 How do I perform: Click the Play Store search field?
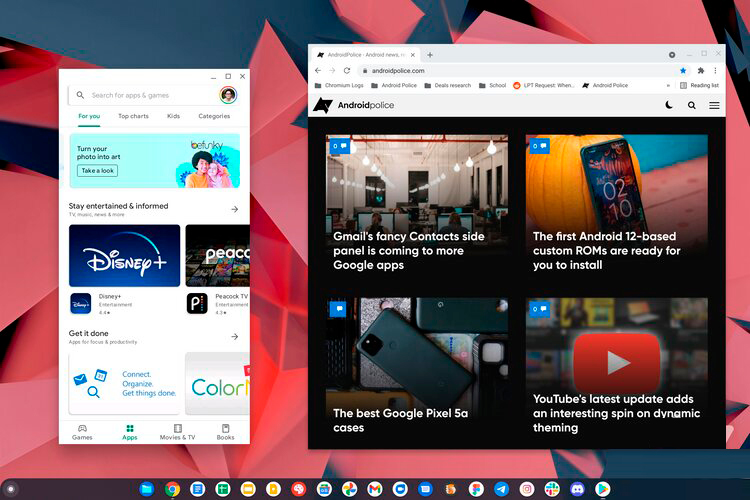coord(153,95)
